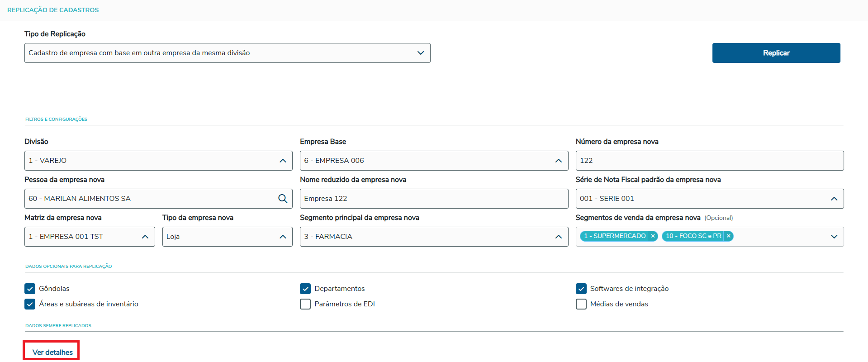Click the Número da empresa nova field
The height and width of the screenshot is (362, 868).
pos(709,161)
